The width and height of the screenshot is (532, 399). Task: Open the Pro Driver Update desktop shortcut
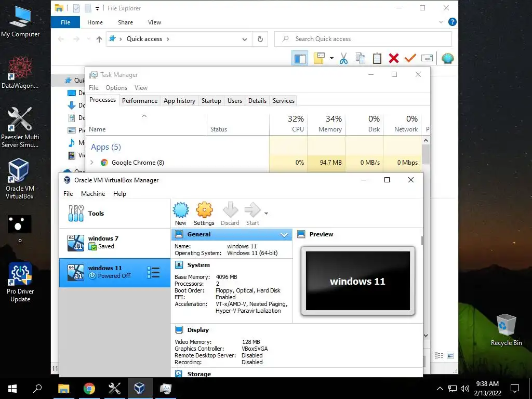[20, 282]
